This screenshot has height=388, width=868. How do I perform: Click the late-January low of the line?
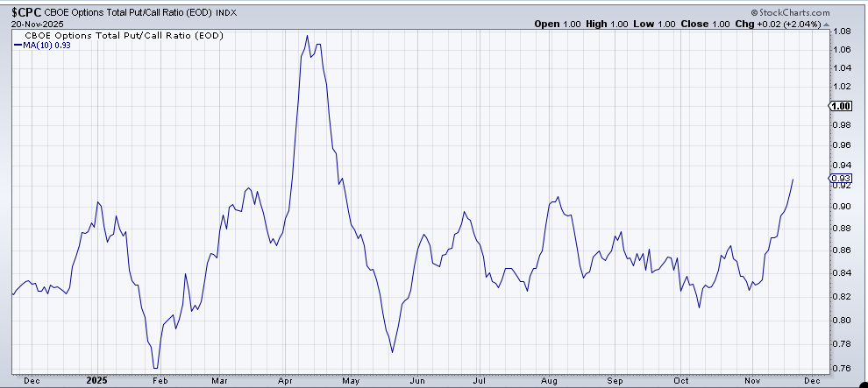(x=155, y=368)
